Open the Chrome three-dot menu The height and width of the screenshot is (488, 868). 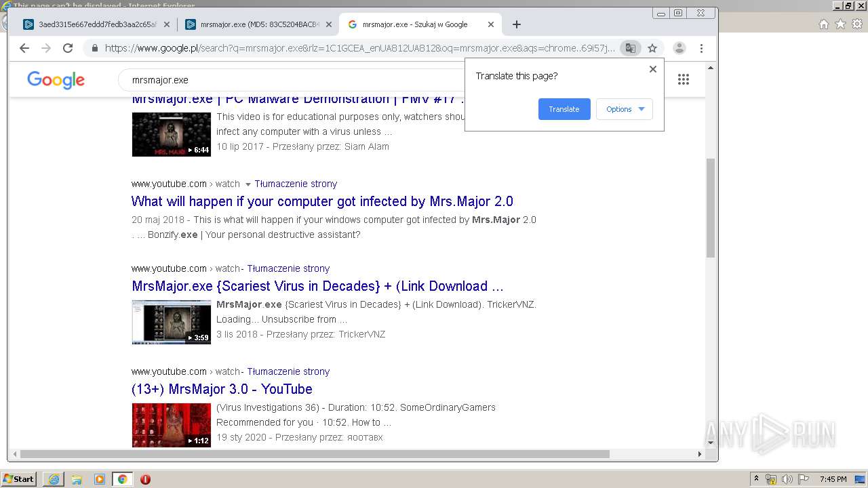pyautogui.click(x=701, y=48)
